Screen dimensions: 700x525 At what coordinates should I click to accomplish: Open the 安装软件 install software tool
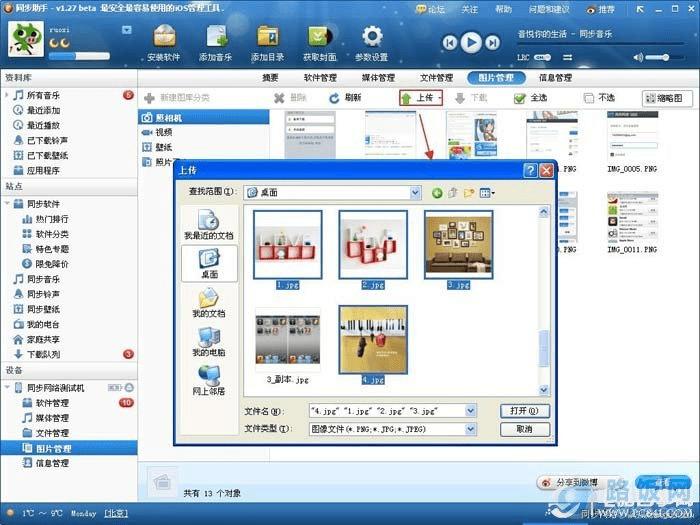point(164,42)
